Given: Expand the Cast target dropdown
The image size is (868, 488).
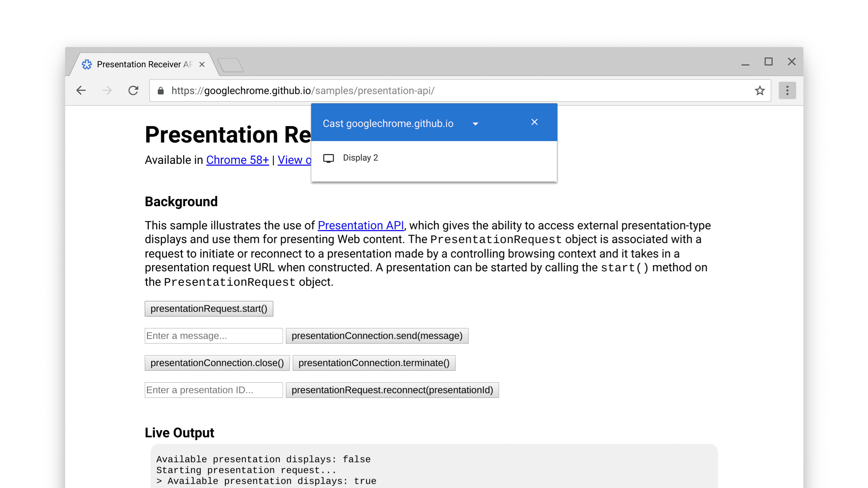Looking at the screenshot, I should click(x=475, y=123).
